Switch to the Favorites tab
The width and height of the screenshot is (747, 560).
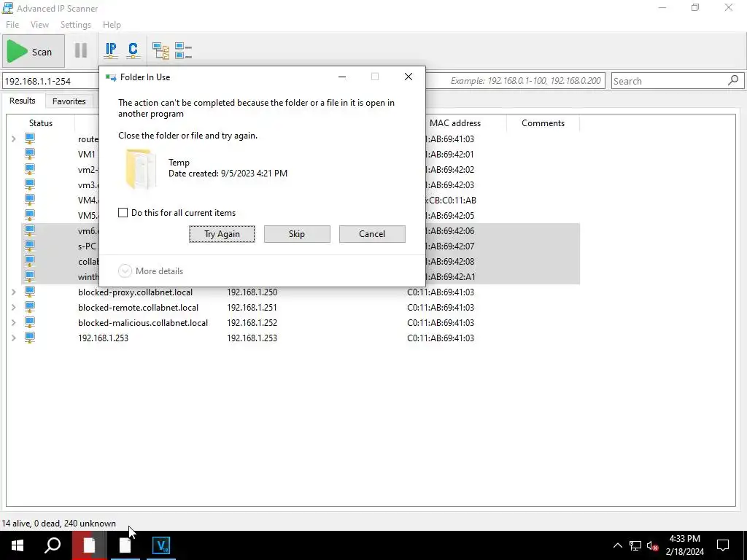click(x=69, y=101)
